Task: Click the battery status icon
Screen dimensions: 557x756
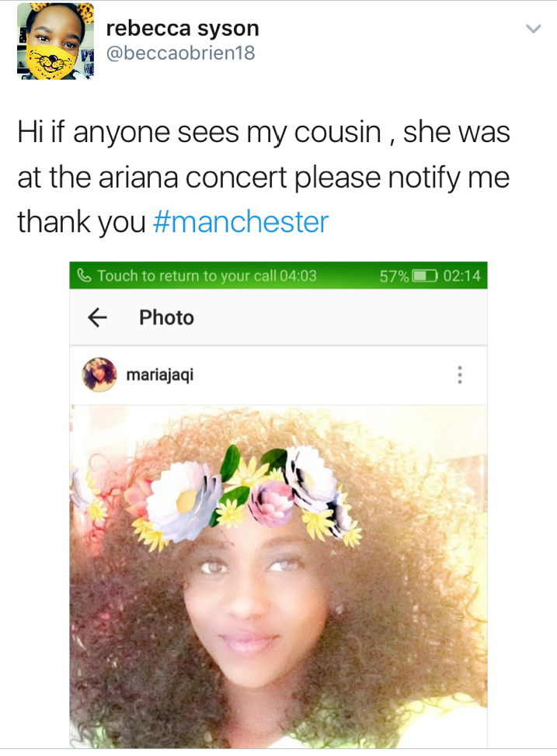Action: [425, 276]
